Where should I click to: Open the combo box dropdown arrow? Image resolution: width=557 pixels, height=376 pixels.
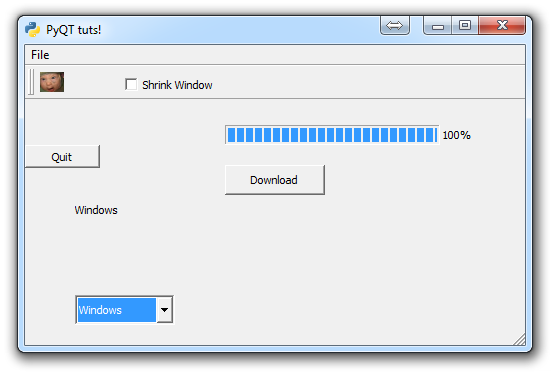164,310
